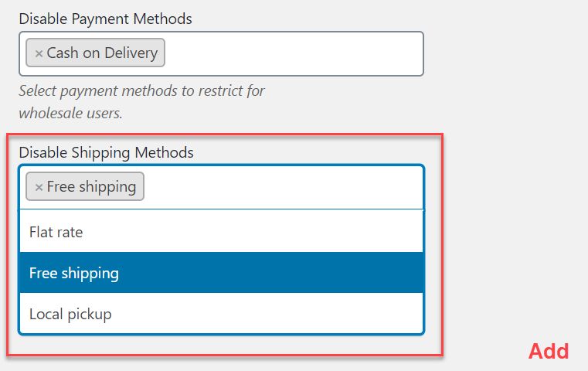
Task: Click the selected Free shipping chip text
Action: [x=91, y=186]
